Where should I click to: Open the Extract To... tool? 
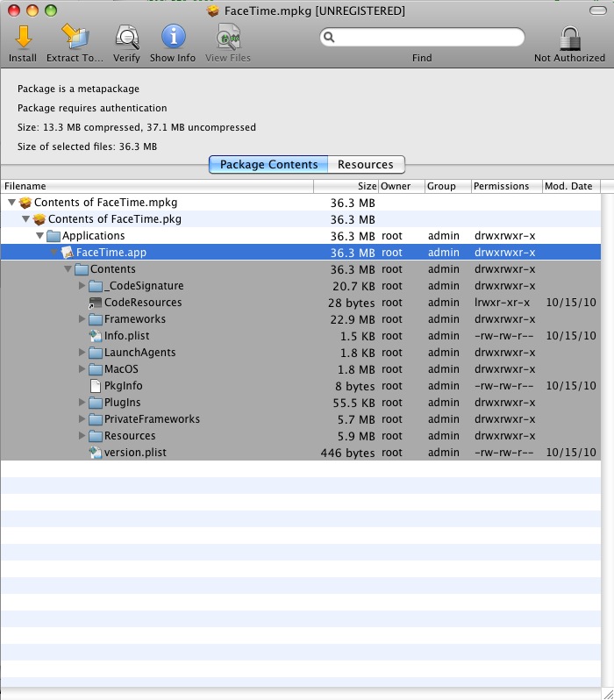tap(75, 37)
